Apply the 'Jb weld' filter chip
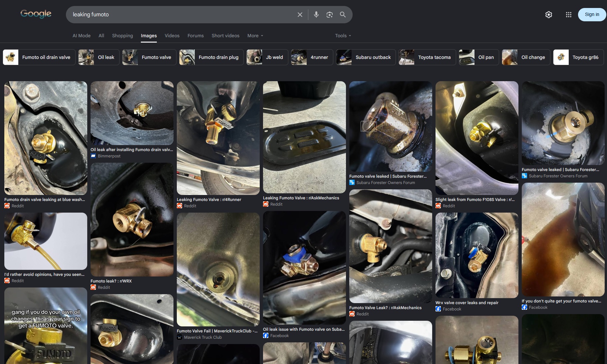Image resolution: width=607 pixels, height=364 pixels. point(267,57)
